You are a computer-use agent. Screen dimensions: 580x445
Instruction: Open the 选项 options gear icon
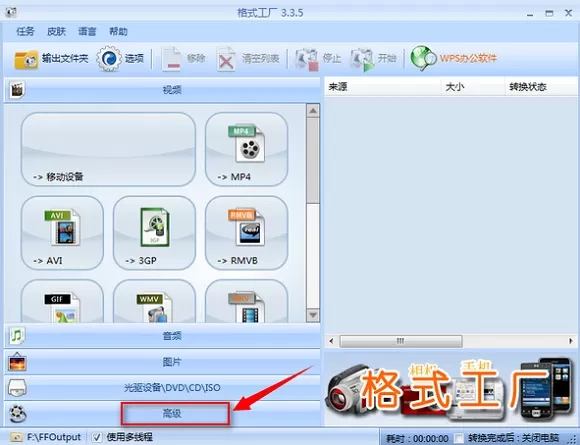point(109,58)
